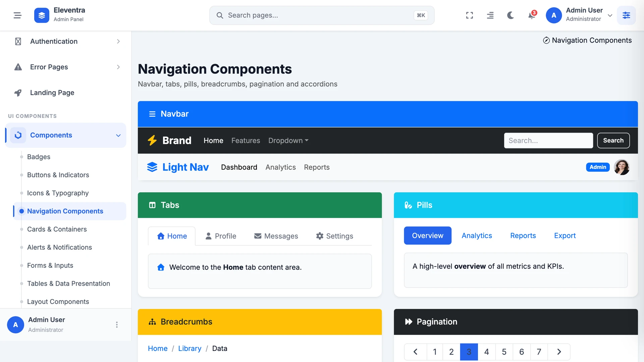This screenshot has height=362, width=644.
Task: Open the customizer sliders icon button
Action: 626,15
